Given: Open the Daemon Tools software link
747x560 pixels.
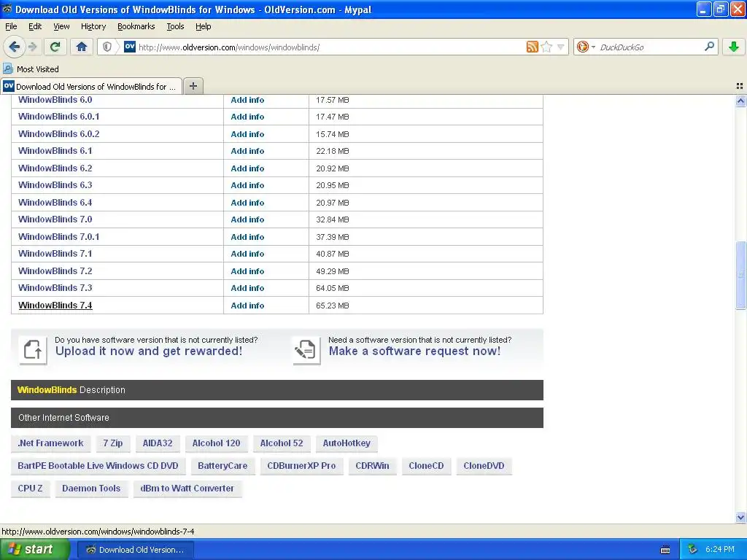Looking at the screenshot, I should pyautogui.click(x=91, y=489).
